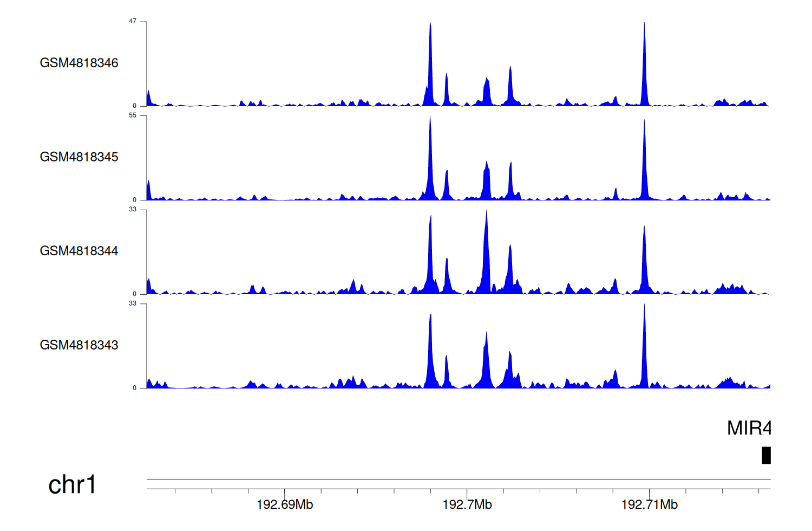This screenshot has width=812, height=531.
Task: Click the chr1 chromosome label
Action: click(72, 484)
